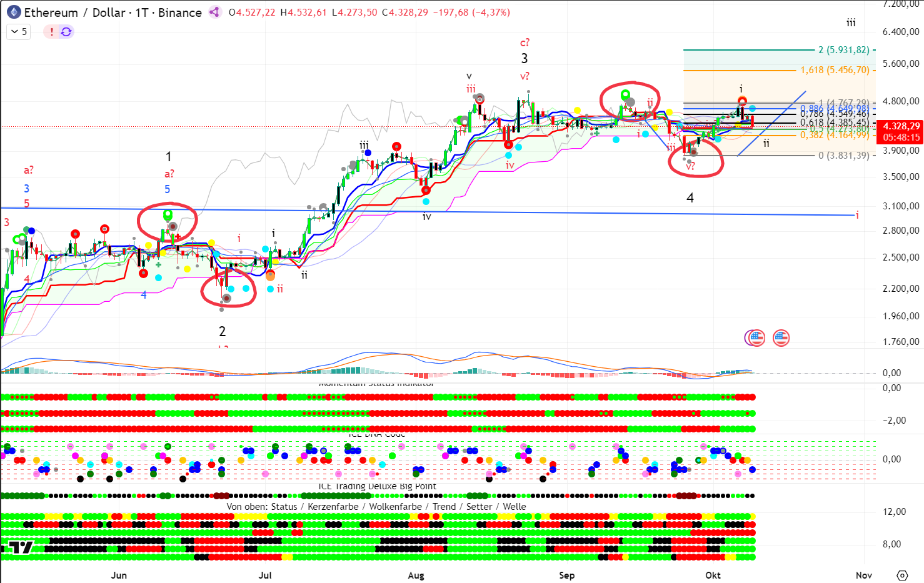924x583 pixels.
Task: Click the Okt label on time axis
Action: pyautogui.click(x=713, y=575)
